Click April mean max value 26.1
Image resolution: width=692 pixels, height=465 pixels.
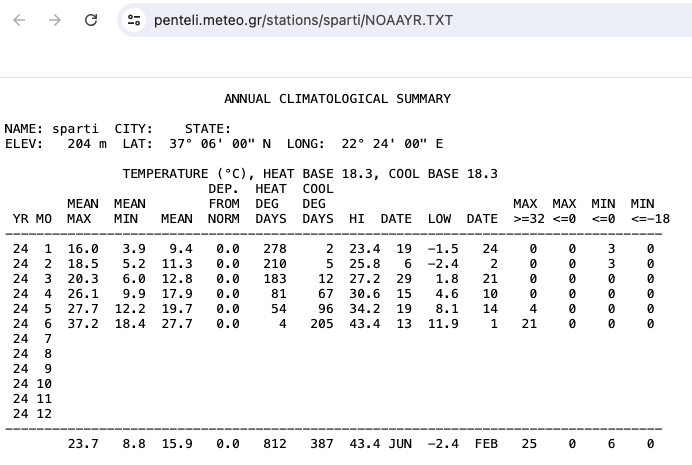click(83, 294)
